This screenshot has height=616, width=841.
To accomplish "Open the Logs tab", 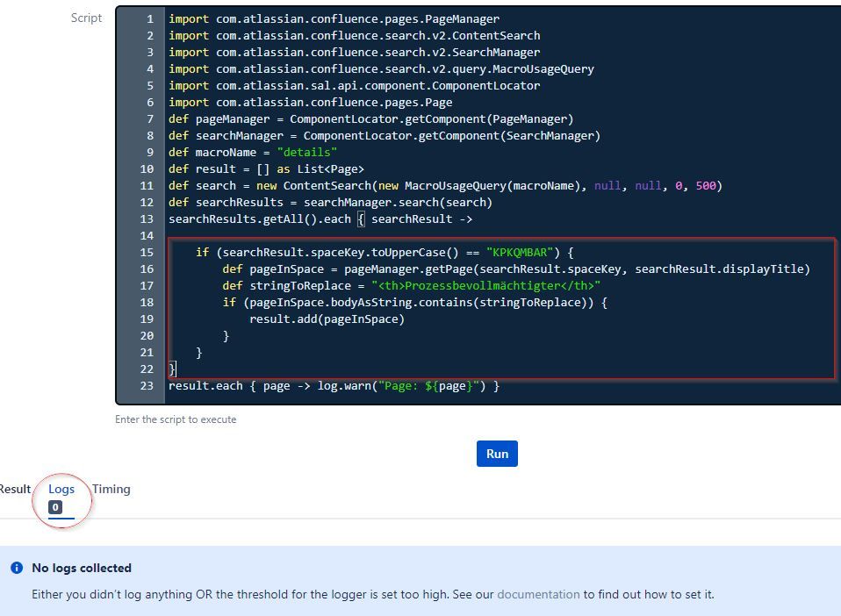I will 61,489.
